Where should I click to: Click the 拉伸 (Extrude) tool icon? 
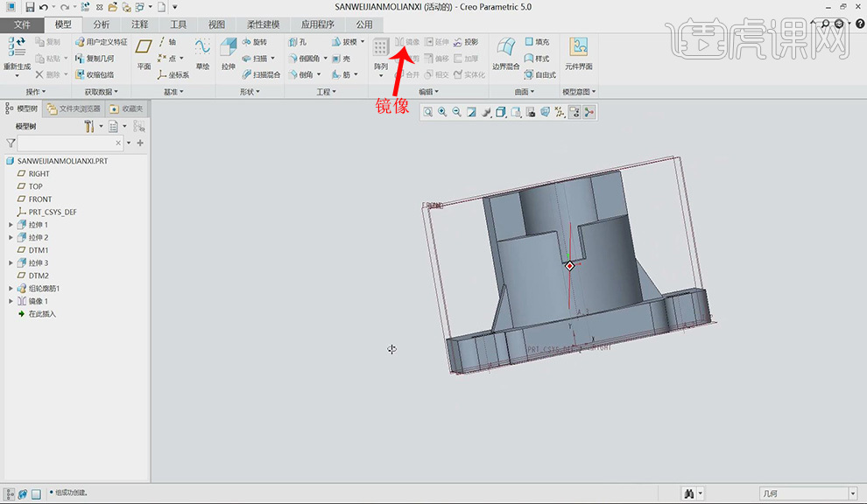pos(228,48)
